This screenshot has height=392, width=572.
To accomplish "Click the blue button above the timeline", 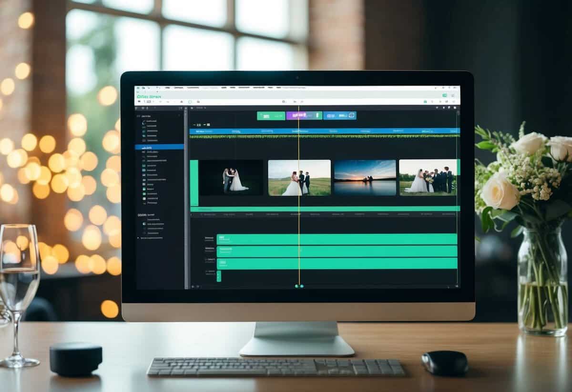I will (339, 115).
